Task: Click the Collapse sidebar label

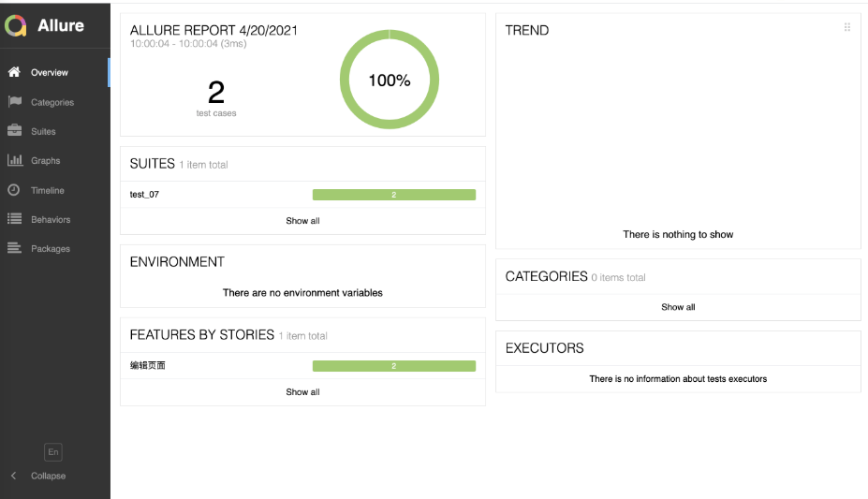Action: (48, 476)
